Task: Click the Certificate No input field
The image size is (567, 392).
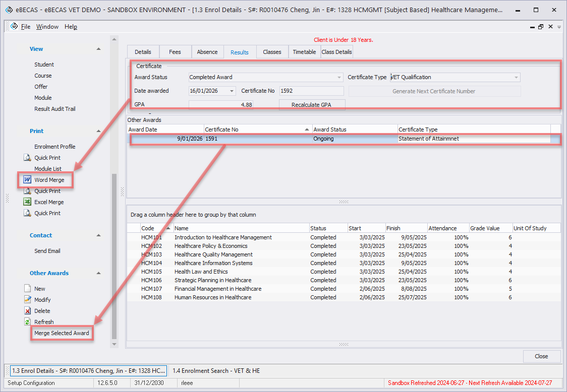Action: pyautogui.click(x=311, y=91)
